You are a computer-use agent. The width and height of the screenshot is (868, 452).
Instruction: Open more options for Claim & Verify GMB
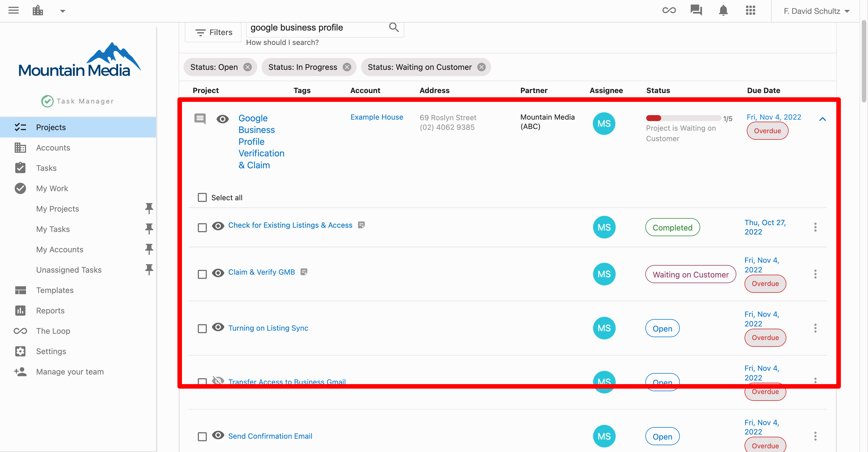pyautogui.click(x=815, y=274)
